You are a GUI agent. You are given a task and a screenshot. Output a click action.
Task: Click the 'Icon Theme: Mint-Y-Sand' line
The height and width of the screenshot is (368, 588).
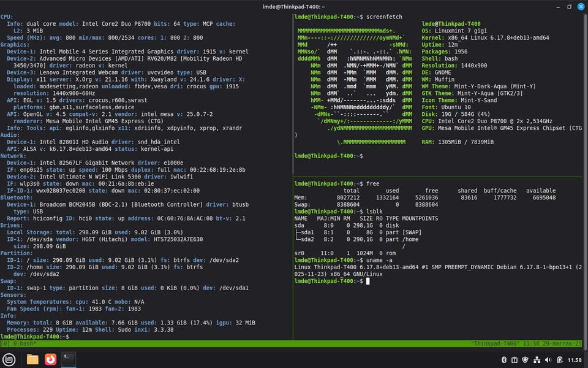459,100
